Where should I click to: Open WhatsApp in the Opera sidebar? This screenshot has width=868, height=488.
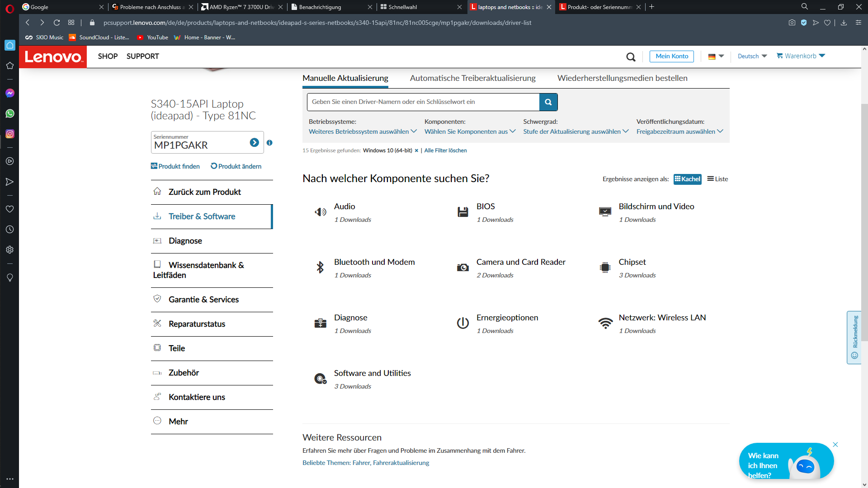coord(9,113)
